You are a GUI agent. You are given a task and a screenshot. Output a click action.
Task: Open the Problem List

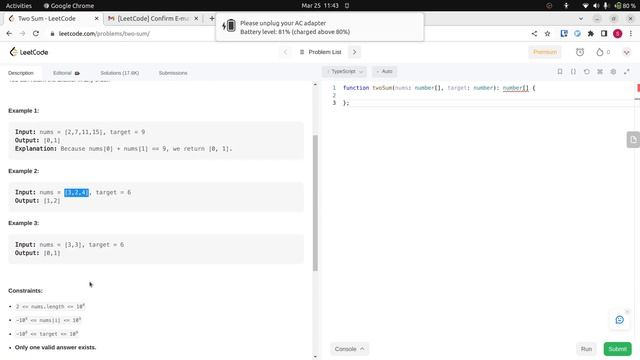320,52
